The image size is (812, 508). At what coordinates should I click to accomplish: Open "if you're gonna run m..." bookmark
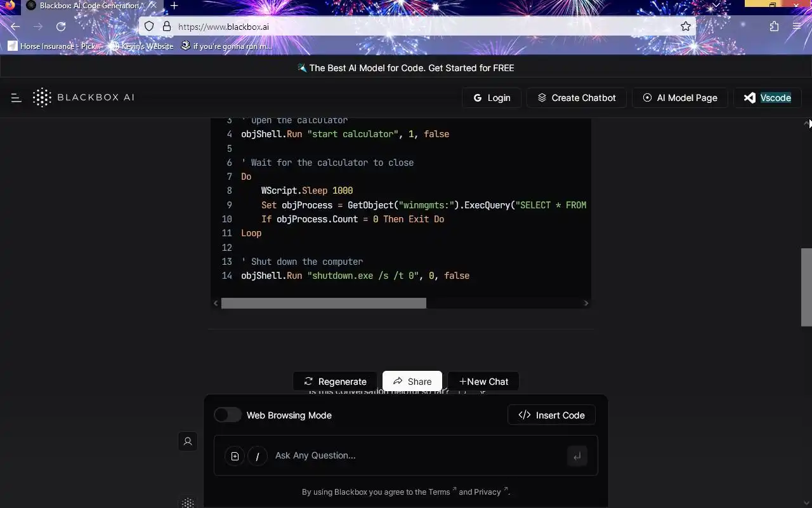(226, 46)
